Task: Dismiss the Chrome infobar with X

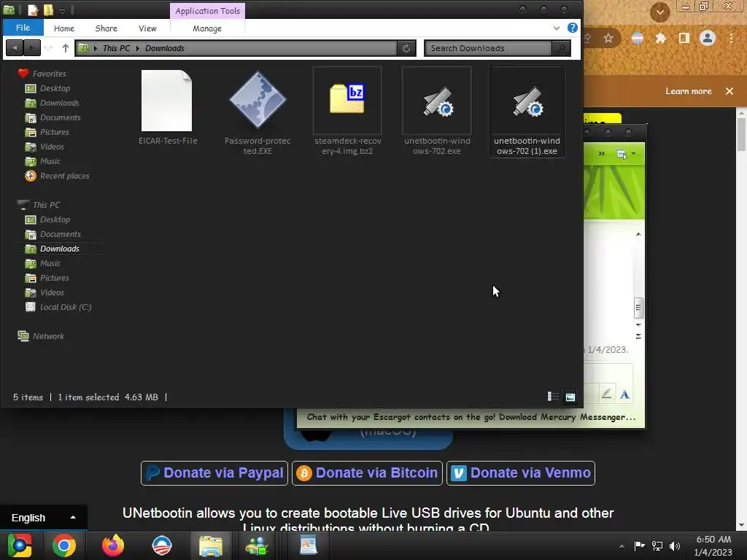Action: coord(729,91)
